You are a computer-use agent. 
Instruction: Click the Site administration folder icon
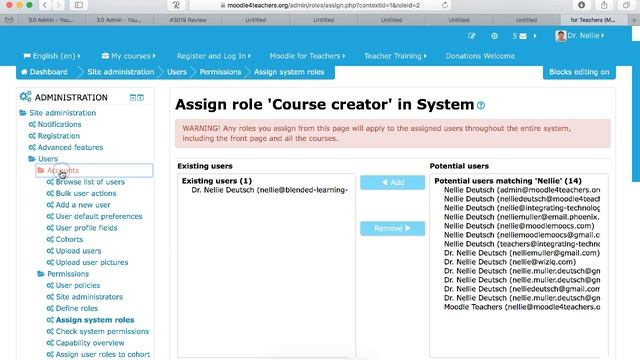pyautogui.click(x=23, y=113)
